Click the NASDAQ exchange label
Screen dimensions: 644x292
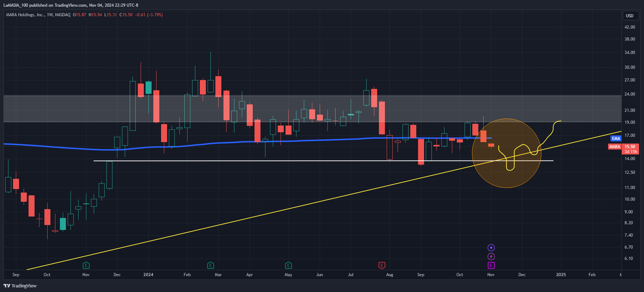63,15
